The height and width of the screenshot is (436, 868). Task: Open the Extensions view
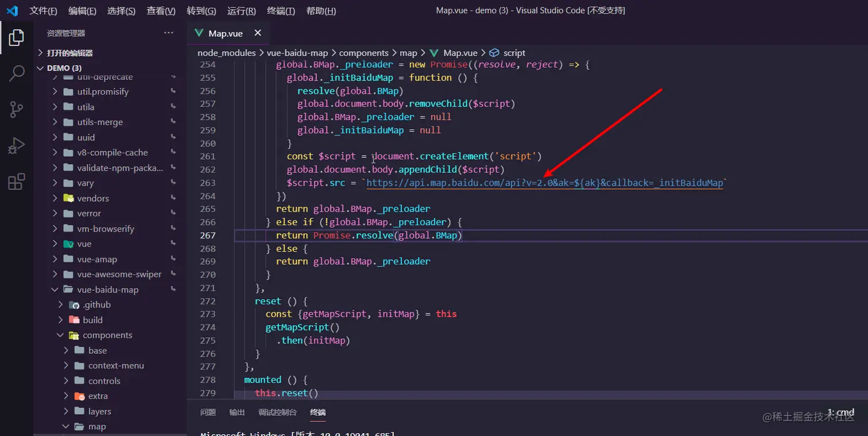click(16, 182)
